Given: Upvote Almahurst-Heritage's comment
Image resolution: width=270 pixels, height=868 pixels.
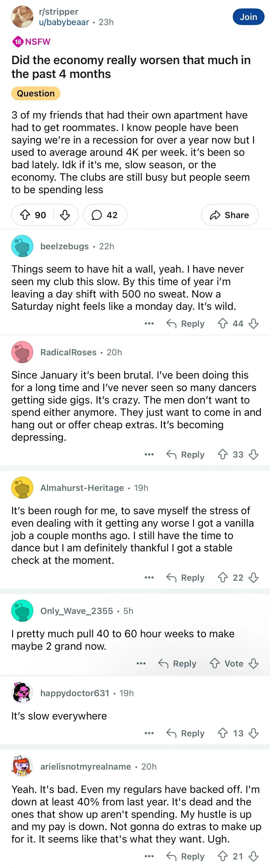Looking at the screenshot, I should click(223, 578).
